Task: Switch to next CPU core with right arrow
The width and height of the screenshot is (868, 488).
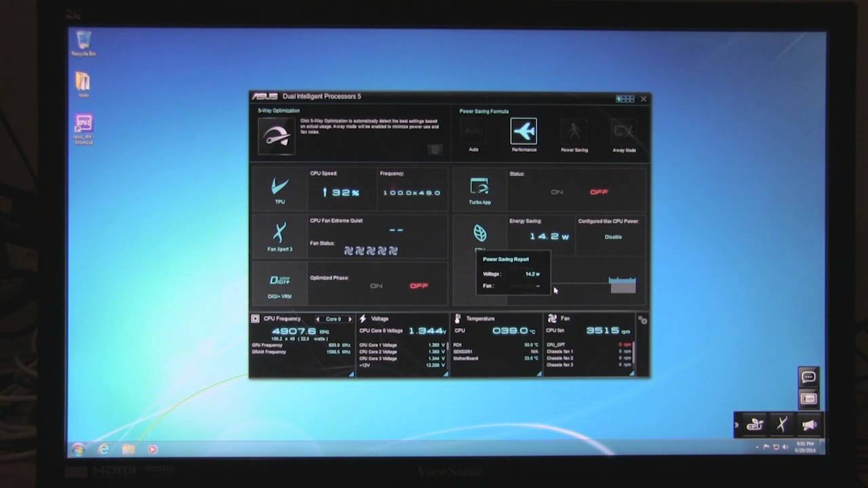Action: click(350, 319)
